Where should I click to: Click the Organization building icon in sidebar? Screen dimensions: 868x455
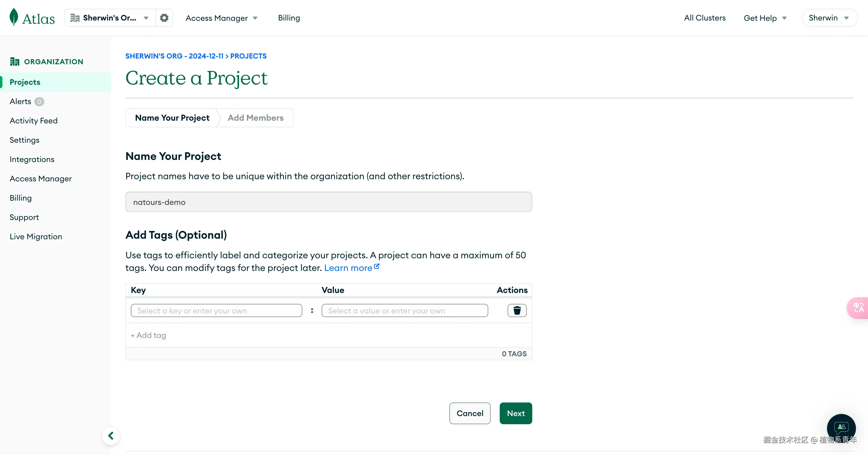[x=14, y=62]
